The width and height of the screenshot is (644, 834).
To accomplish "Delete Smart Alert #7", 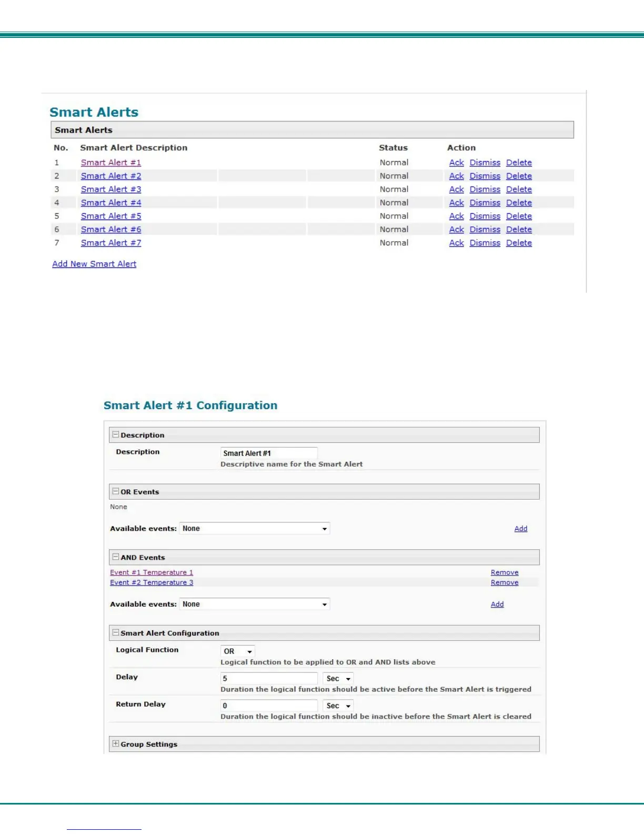I will 519,243.
